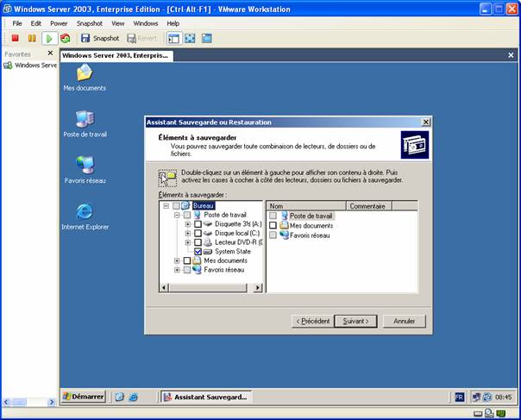Click the quick switch mode icon
This screenshot has height=420, width=521.
(x=207, y=38)
